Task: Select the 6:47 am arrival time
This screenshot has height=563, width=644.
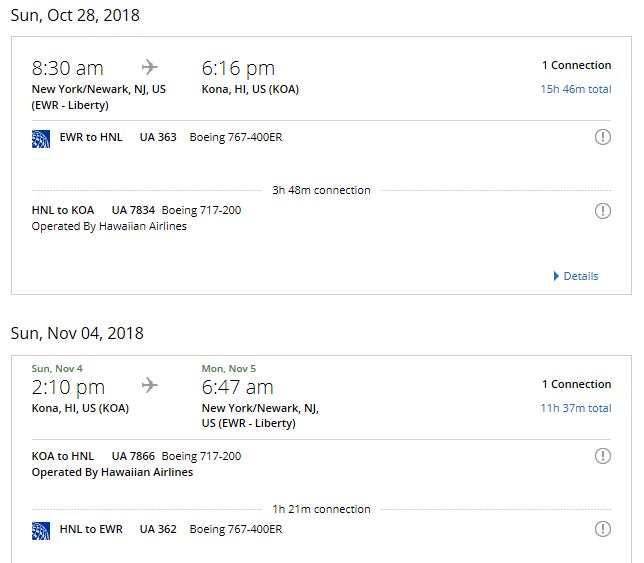Action: coord(238,386)
